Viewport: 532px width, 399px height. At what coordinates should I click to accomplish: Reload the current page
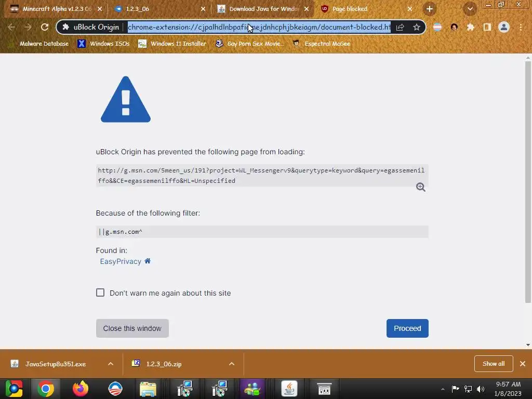45,27
